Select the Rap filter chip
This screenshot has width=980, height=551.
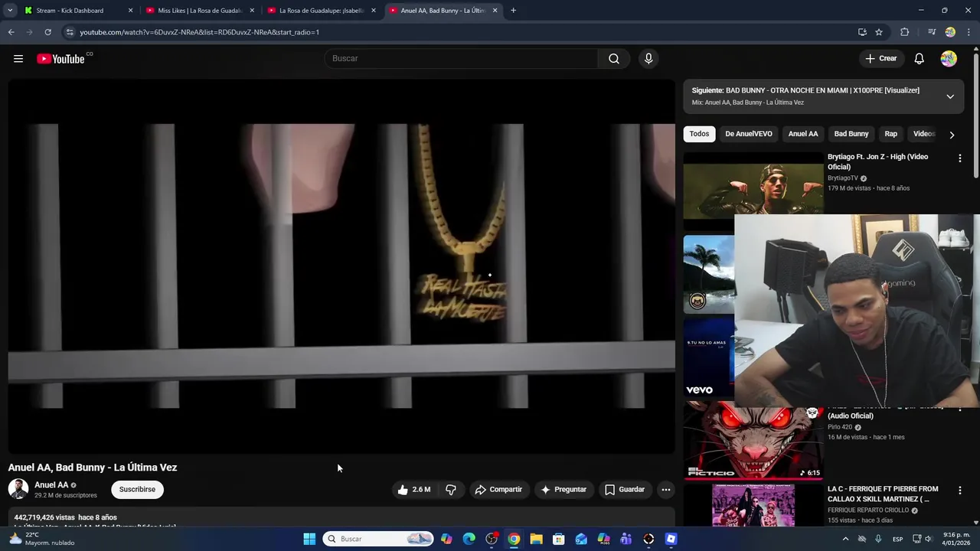pyautogui.click(x=891, y=134)
